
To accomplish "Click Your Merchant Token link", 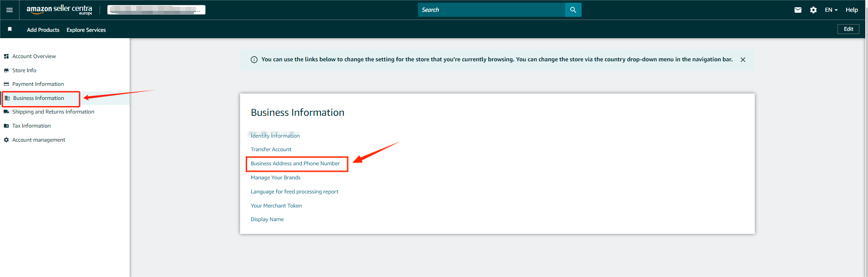I will [x=276, y=206].
